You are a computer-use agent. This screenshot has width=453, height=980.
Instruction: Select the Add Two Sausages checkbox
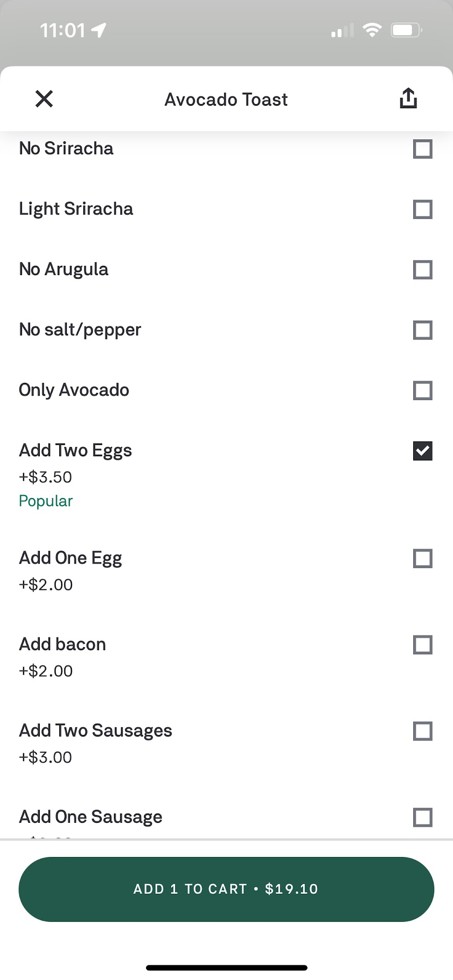click(x=422, y=731)
